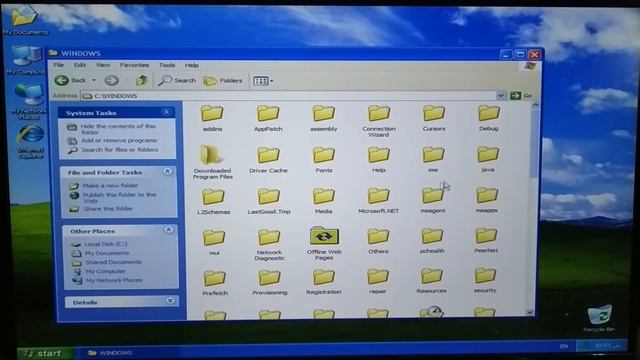The image size is (640, 360).
Task: Toggle the Folders pane button
Action: [x=223, y=80]
